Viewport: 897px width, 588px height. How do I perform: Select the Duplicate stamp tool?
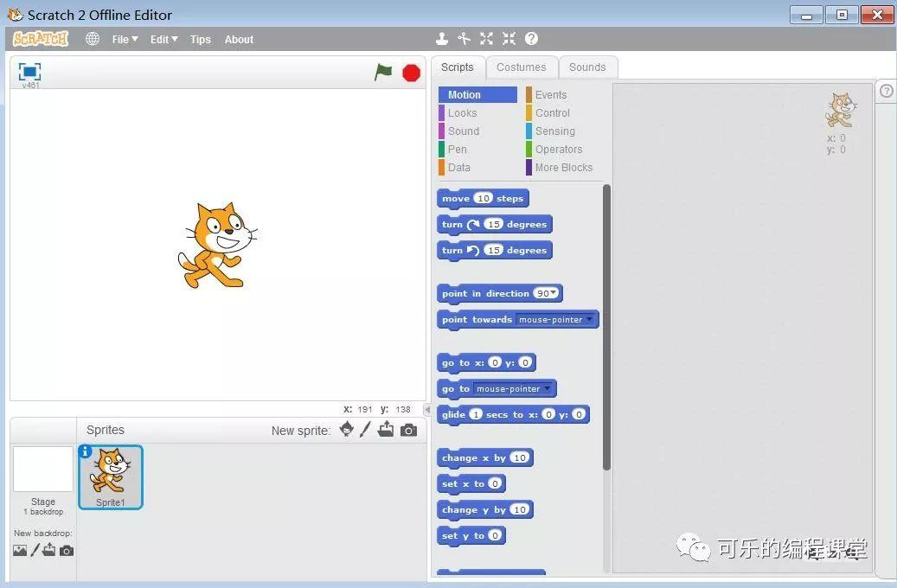pos(442,39)
